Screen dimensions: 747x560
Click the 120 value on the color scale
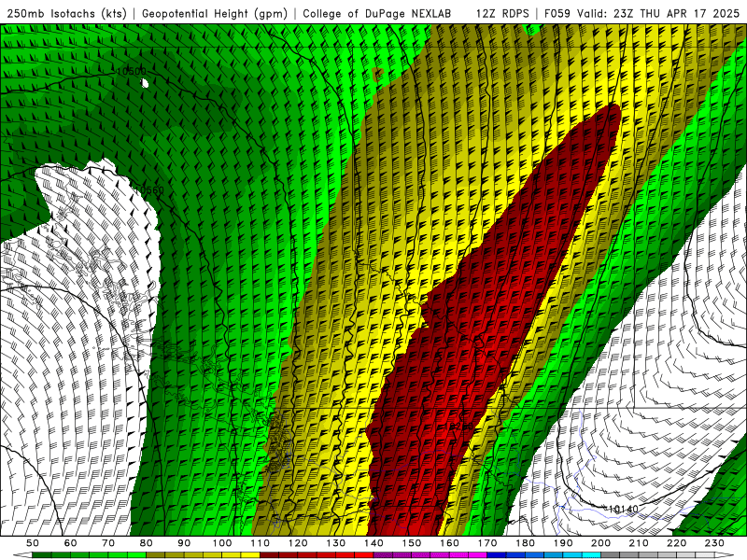point(298,543)
